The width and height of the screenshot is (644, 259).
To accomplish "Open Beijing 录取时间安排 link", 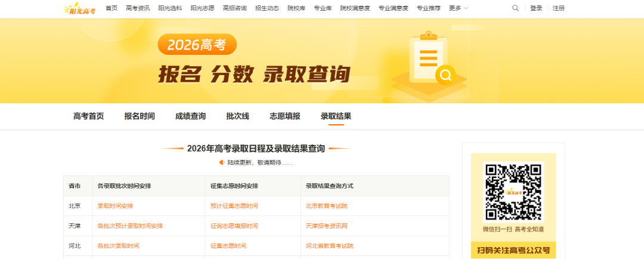I will [x=116, y=206].
